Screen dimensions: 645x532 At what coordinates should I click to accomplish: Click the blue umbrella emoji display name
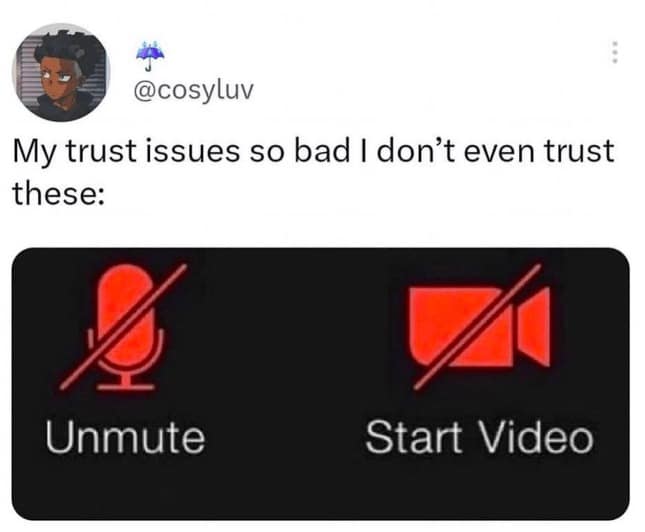150,56
